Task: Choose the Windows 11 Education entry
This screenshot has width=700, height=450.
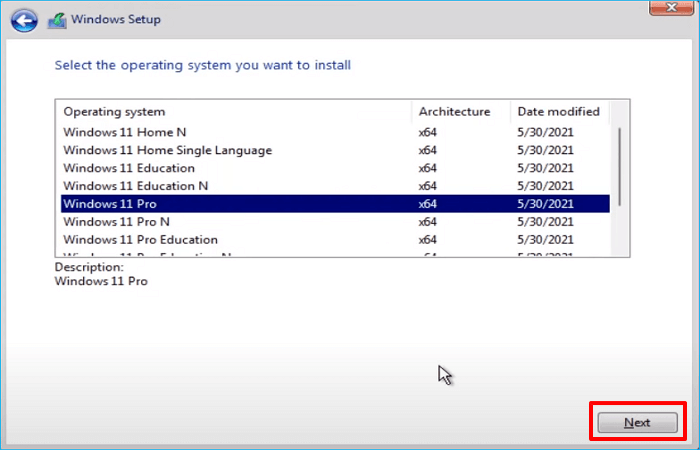Action: point(129,168)
